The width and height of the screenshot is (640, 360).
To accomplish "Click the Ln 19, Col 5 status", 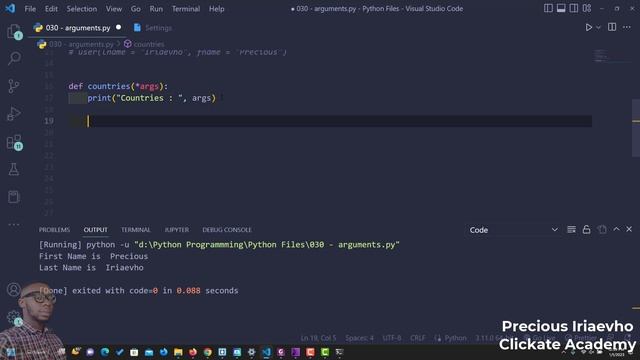I will 318,338.
